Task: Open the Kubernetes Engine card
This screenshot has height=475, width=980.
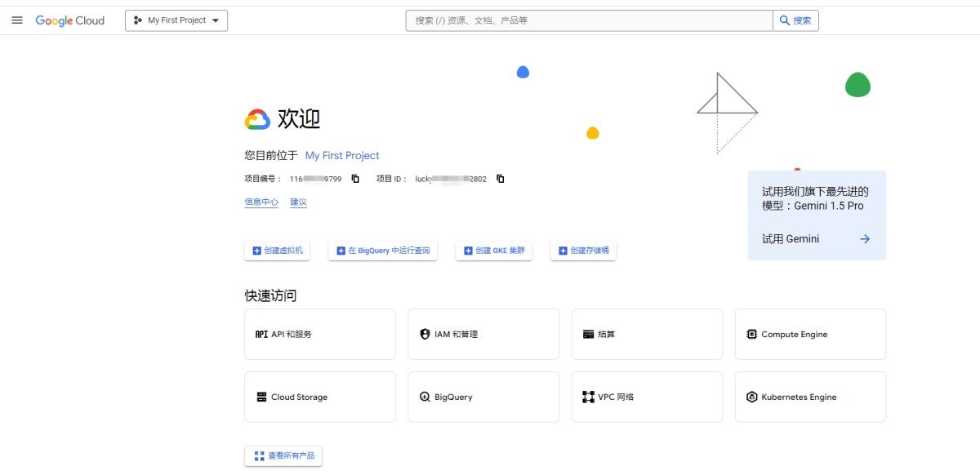Action: click(810, 397)
